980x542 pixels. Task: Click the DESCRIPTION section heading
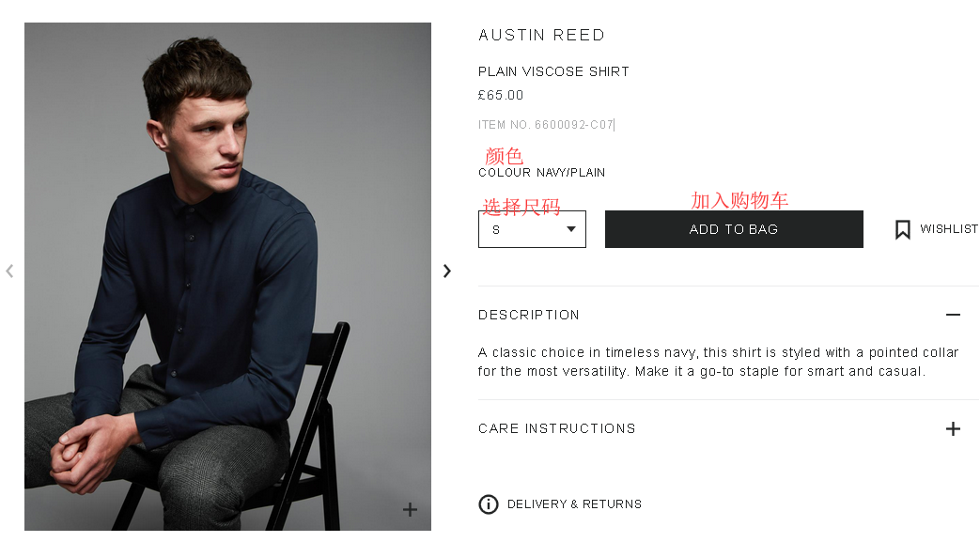point(529,315)
